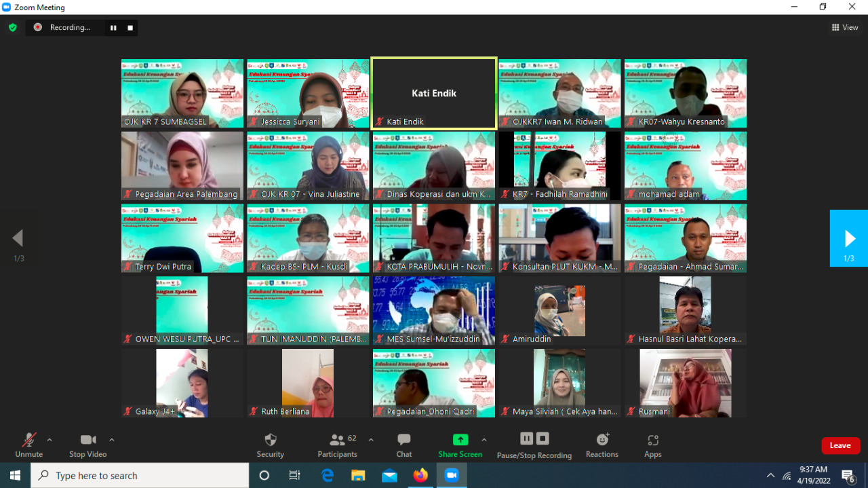This screenshot has width=868, height=488.
Task: Open the Apps icon
Action: [652, 440]
